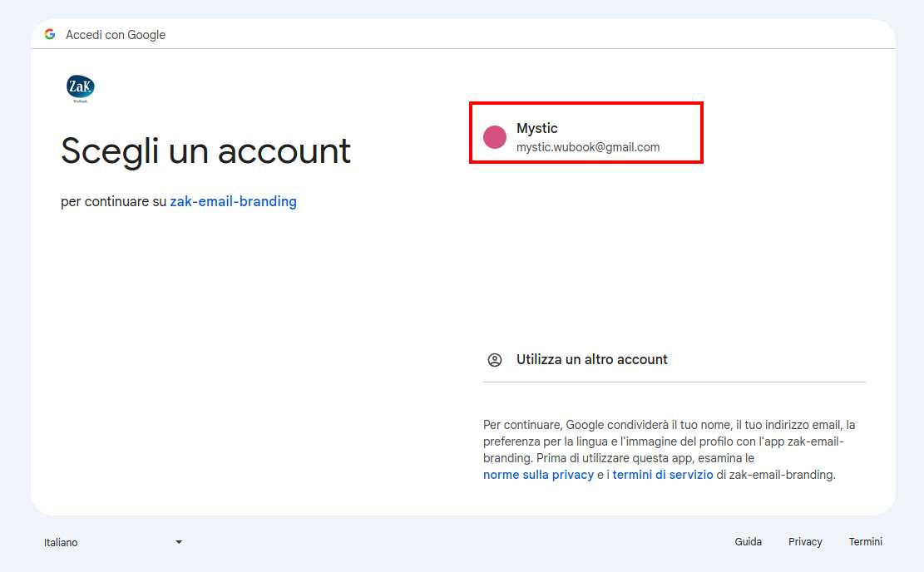Open the "termini di servizio" link
This screenshot has width=924, height=572.
point(663,475)
